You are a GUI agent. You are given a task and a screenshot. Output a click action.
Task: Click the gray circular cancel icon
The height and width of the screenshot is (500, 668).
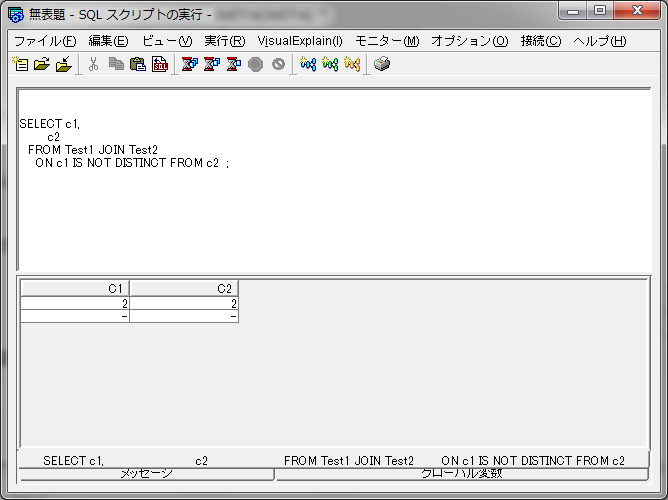coord(278,64)
